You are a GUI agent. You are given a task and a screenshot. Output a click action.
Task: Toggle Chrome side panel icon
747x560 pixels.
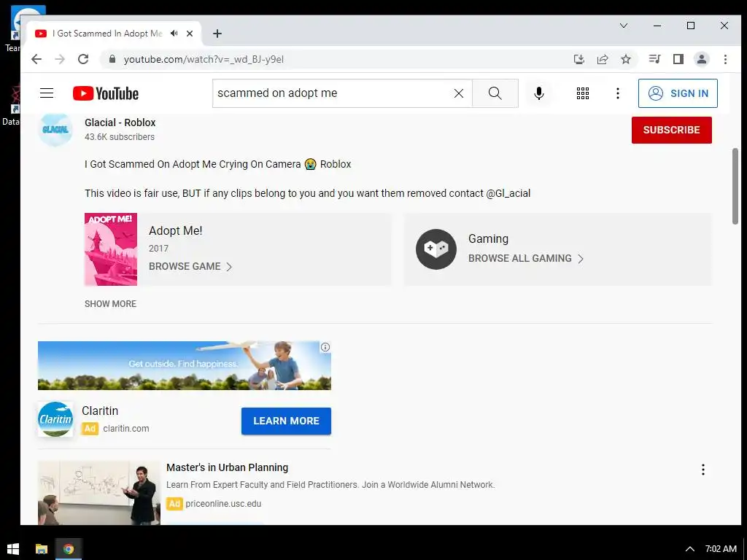(x=678, y=59)
